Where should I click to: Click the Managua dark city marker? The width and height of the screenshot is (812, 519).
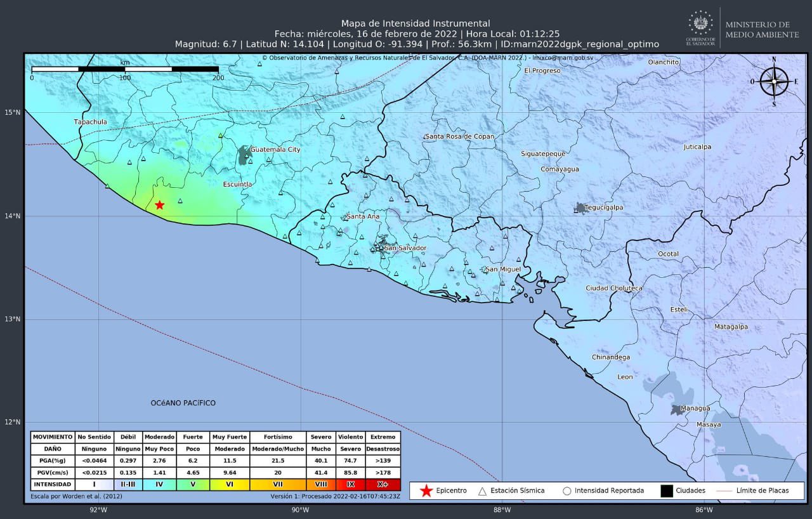[677, 410]
